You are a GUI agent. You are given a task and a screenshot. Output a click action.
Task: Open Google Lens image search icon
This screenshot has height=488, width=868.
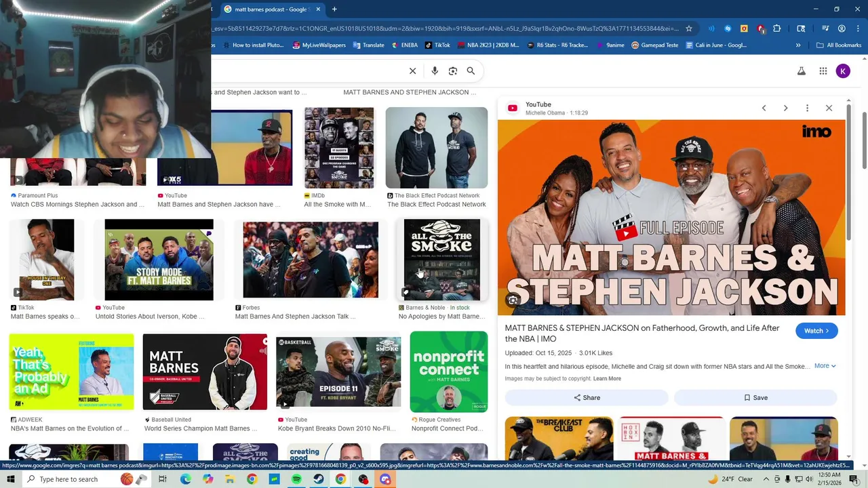[453, 70]
